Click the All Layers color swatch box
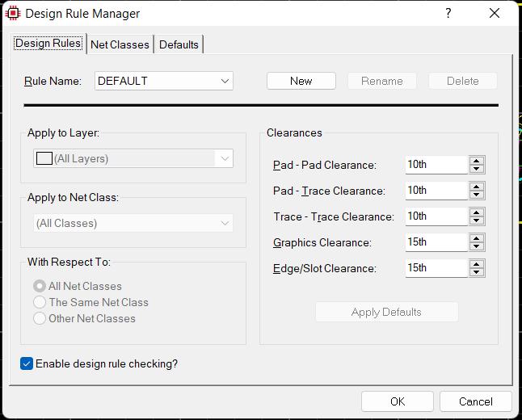 [x=44, y=158]
